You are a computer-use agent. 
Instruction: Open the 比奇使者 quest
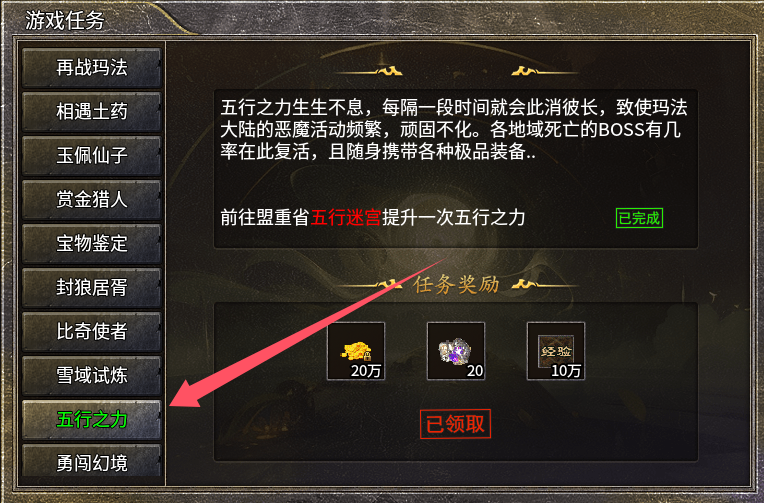tap(92, 331)
